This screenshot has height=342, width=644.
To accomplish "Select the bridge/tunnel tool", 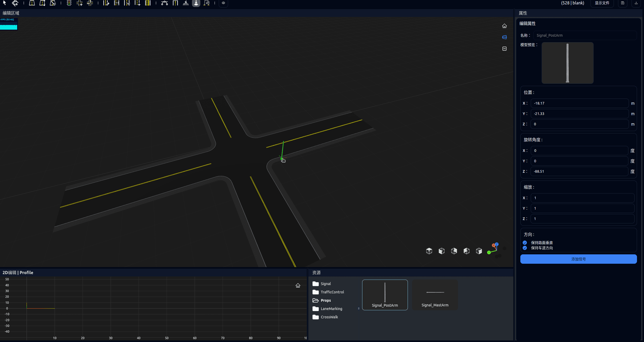I will pyautogui.click(x=175, y=3).
